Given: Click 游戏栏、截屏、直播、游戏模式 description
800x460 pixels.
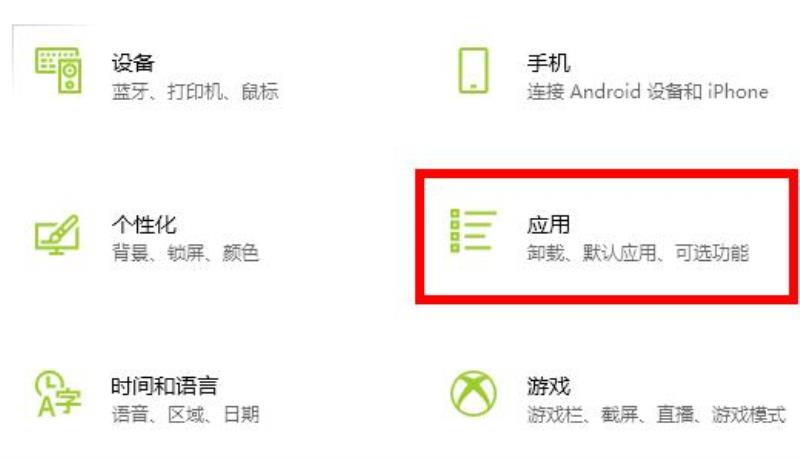Looking at the screenshot, I should 656,414.
